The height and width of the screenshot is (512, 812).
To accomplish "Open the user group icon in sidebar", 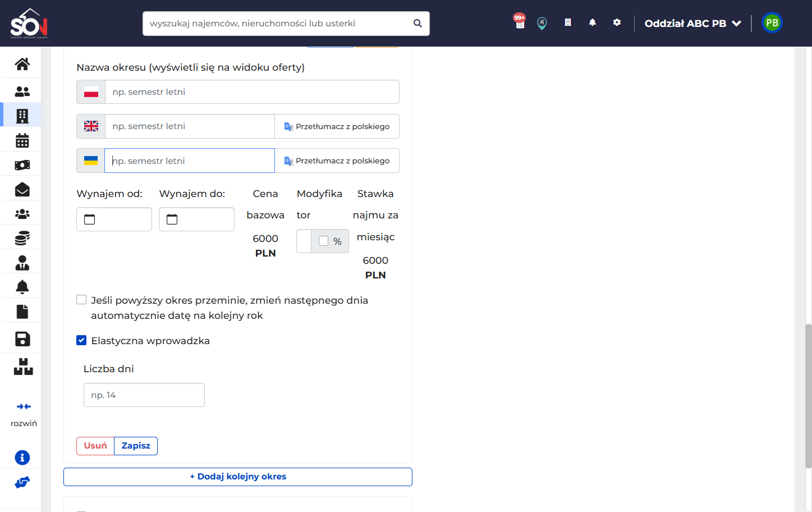I will 22,214.
